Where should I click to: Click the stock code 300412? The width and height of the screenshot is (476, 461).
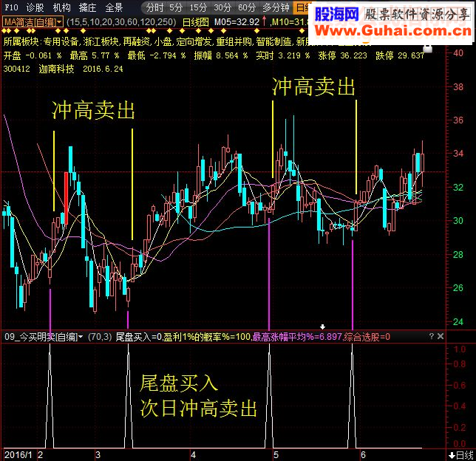[x=17, y=69]
